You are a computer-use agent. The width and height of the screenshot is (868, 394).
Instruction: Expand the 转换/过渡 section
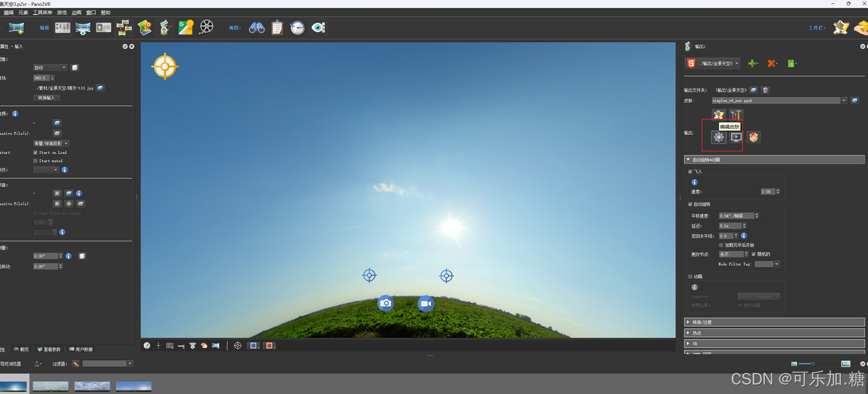774,322
